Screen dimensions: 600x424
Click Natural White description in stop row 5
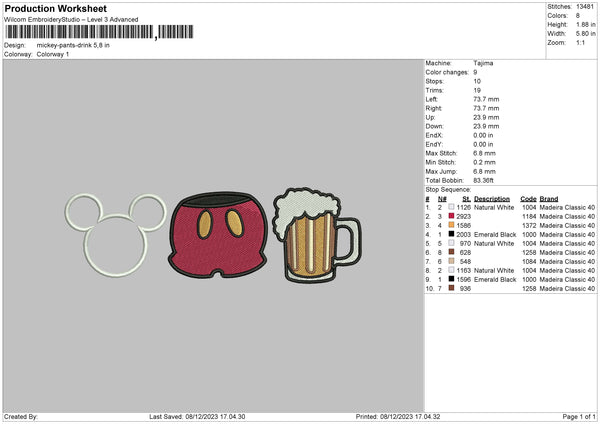click(494, 243)
